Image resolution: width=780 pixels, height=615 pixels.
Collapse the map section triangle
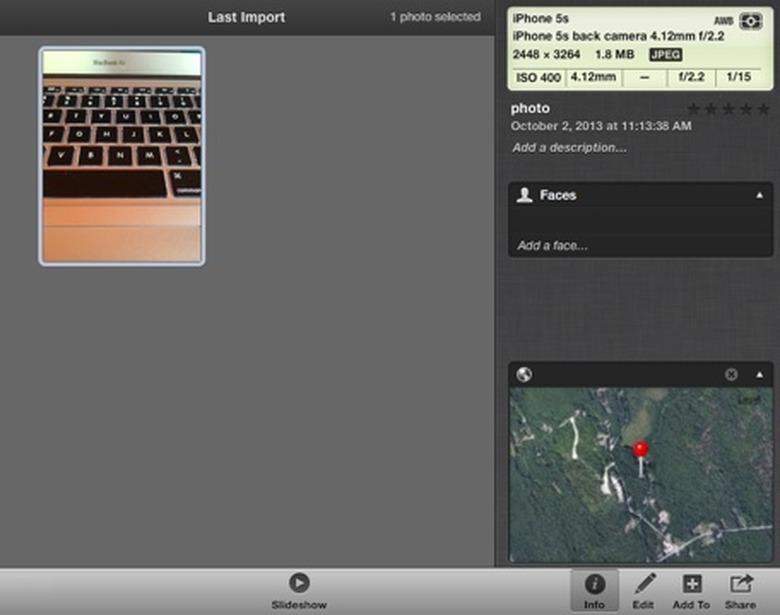coord(759,375)
